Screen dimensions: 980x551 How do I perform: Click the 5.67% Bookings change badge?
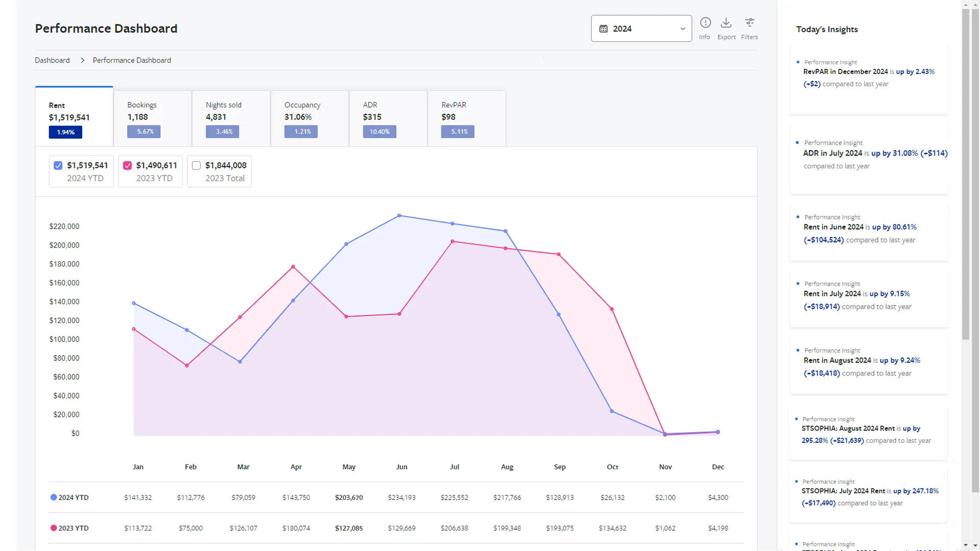144,132
